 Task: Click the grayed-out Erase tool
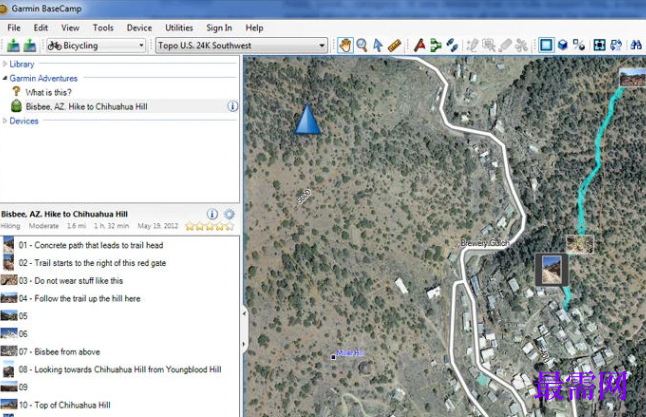point(505,45)
